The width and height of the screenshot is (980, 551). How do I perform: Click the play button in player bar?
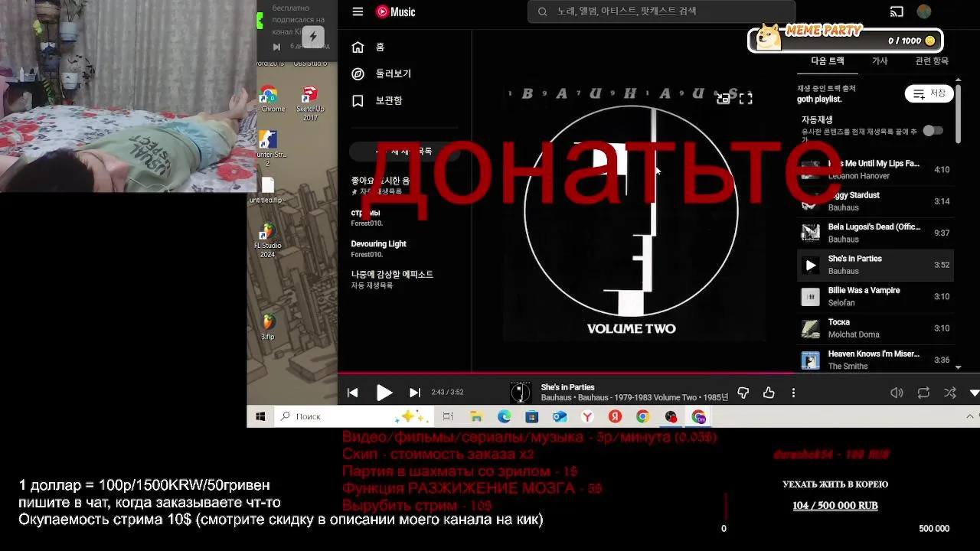(384, 393)
